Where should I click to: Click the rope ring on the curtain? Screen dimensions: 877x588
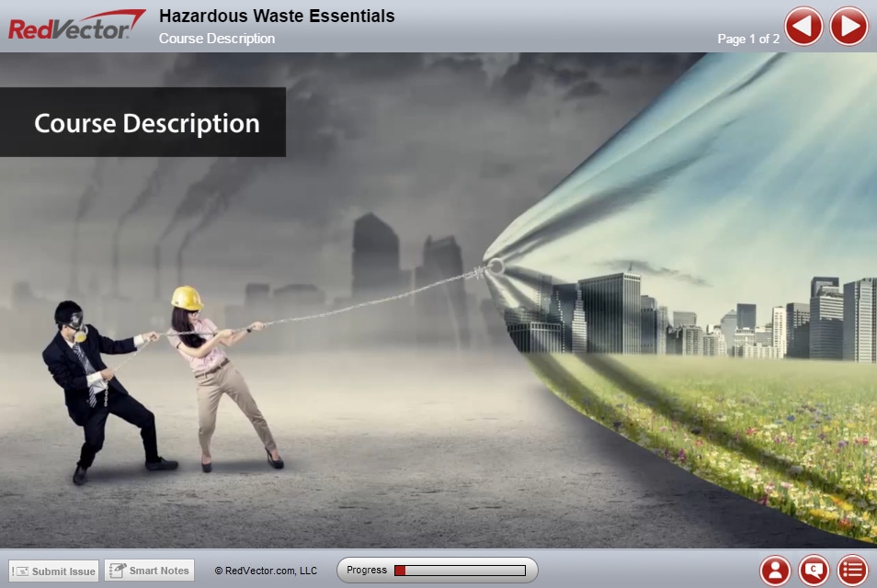click(495, 266)
